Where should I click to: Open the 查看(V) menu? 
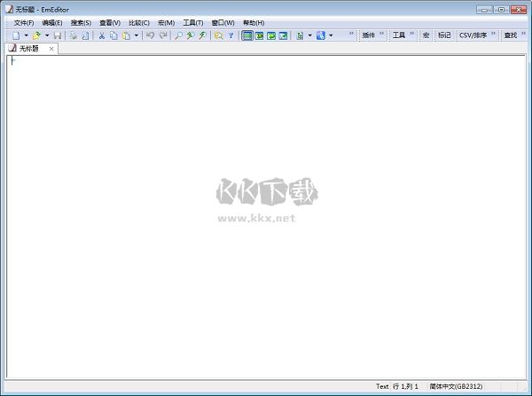pos(110,23)
